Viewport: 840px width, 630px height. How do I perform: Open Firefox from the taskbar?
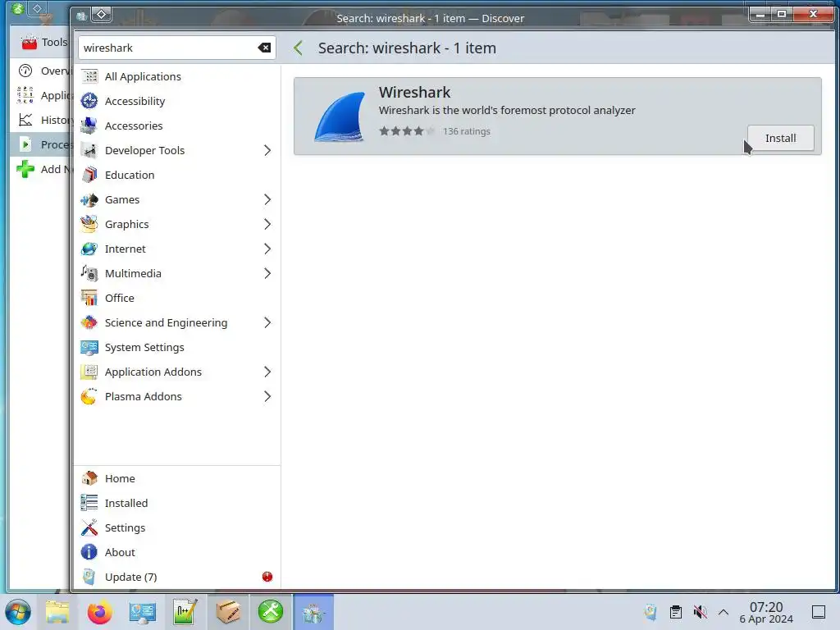(99, 612)
